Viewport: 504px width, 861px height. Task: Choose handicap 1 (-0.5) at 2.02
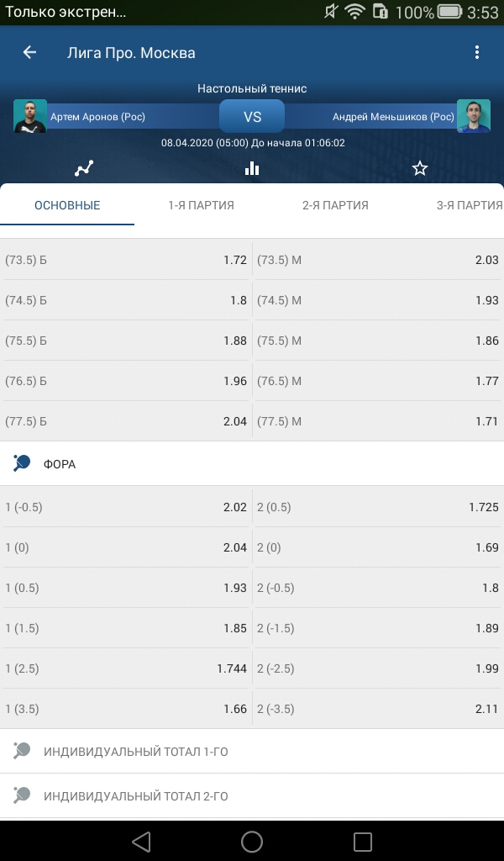click(x=126, y=507)
